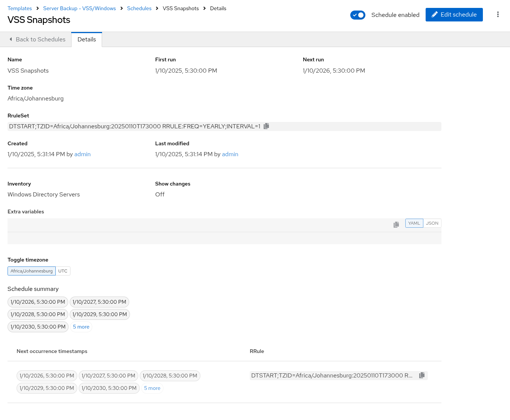Click 1/10/2028 chip in Next occurrence timestamps
Screen dimensions: 510x420
[170, 376]
